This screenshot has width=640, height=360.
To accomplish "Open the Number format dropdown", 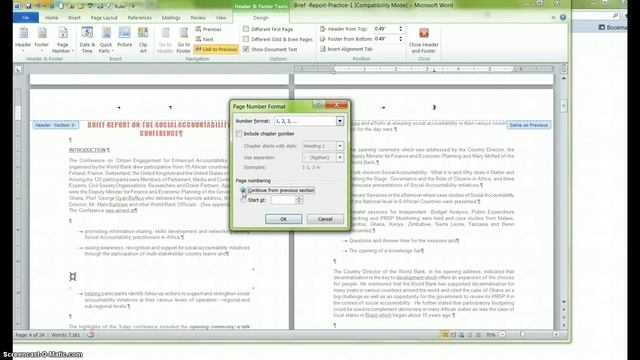I will pyautogui.click(x=340, y=121).
